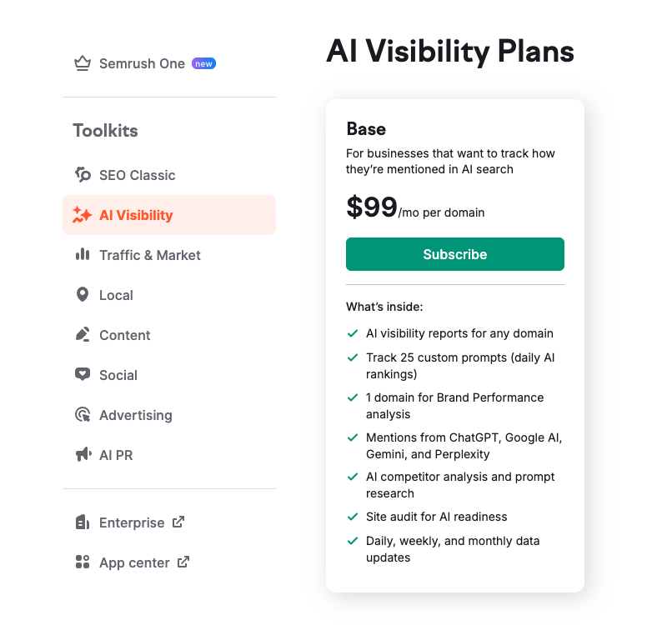Click the Advertising target icon
This screenshot has height=625, width=672.
tap(82, 415)
